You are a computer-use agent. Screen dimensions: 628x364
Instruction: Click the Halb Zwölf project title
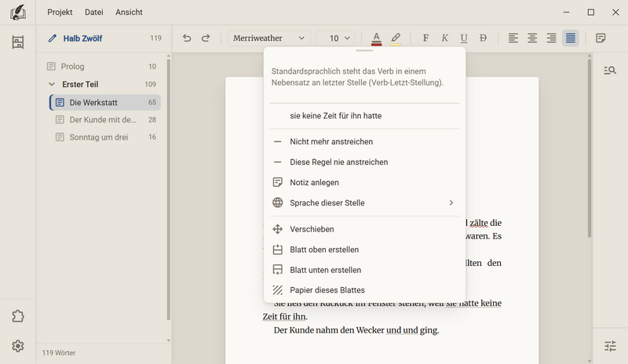(82, 38)
